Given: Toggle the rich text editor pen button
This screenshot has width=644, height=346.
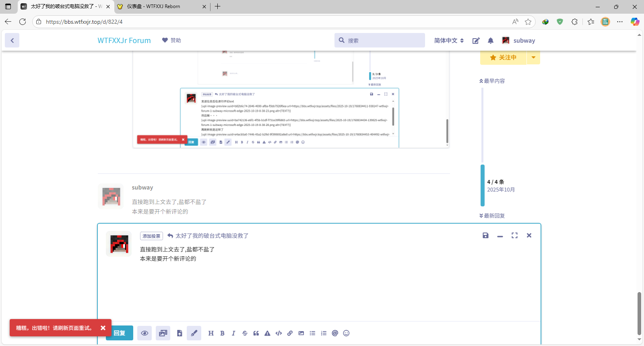Looking at the screenshot, I should coord(194,333).
